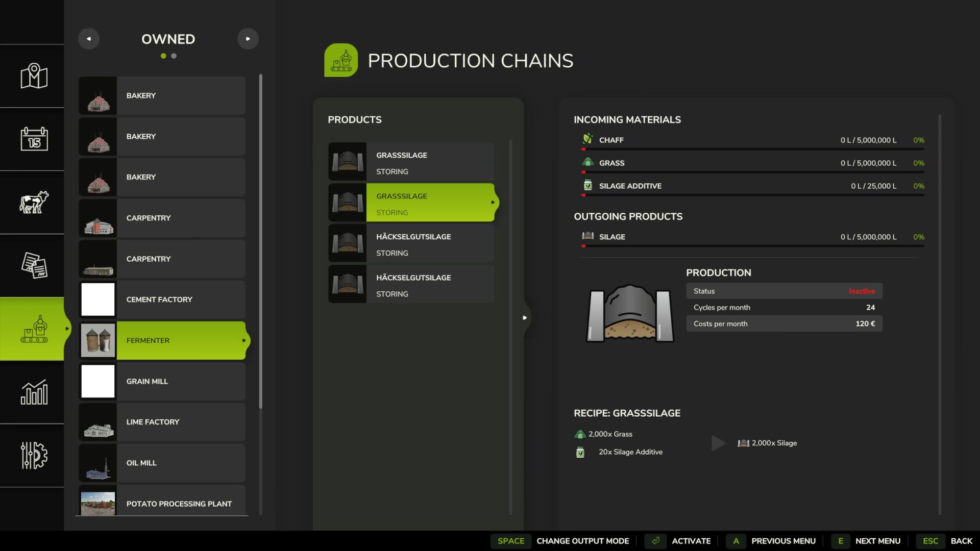The image size is (980, 551).
Task: Go to next page with right arrow
Action: (x=248, y=39)
